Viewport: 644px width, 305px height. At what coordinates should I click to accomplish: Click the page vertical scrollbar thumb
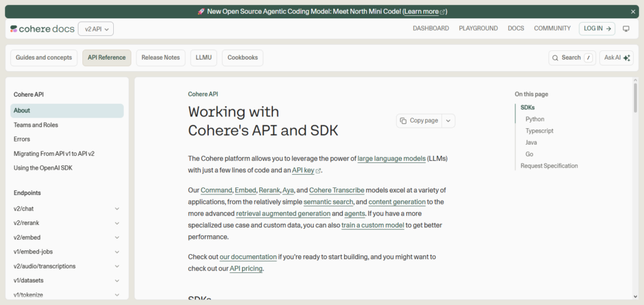click(x=636, y=97)
